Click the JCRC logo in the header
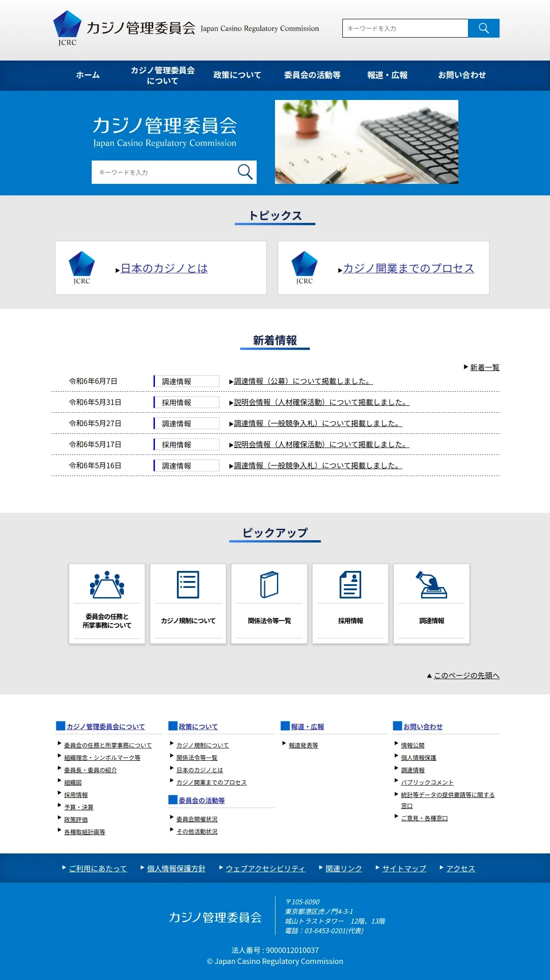This screenshot has width=550, height=980. point(67,28)
